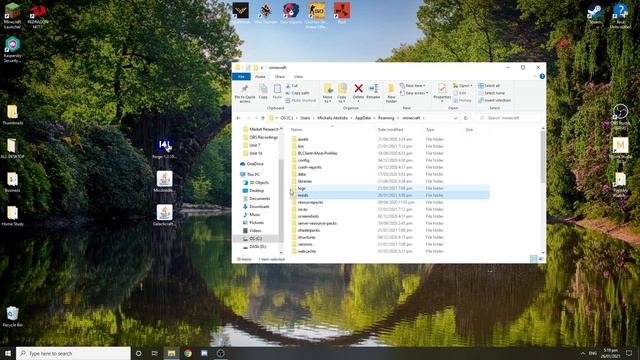Click the Search .minecraft field

click(x=509, y=118)
